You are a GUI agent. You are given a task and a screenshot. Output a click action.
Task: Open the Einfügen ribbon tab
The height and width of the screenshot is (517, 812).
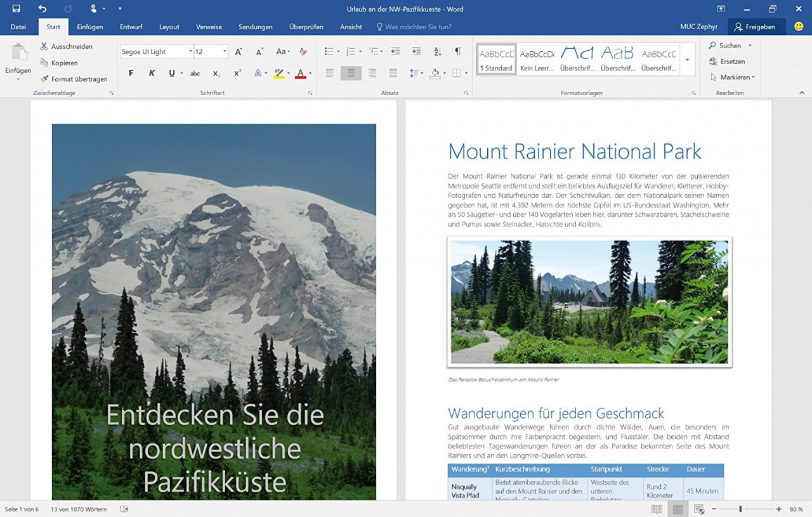click(89, 27)
